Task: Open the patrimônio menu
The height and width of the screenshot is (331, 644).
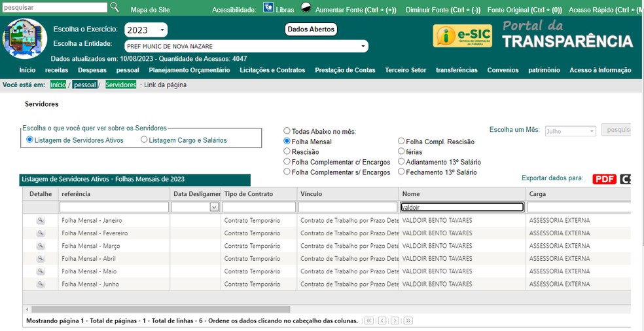Action: (x=545, y=70)
